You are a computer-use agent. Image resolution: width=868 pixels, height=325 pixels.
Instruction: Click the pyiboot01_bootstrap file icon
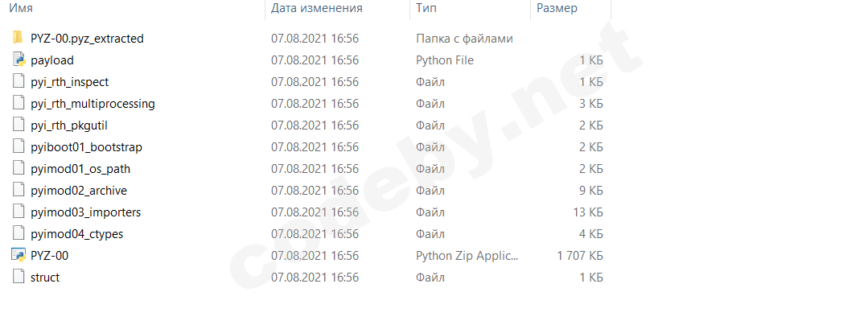coord(19,146)
